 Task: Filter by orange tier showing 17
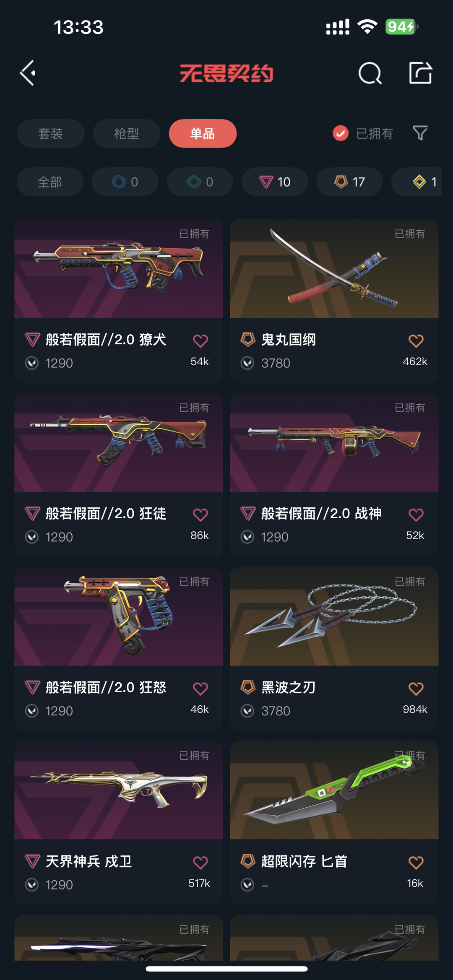tap(349, 182)
